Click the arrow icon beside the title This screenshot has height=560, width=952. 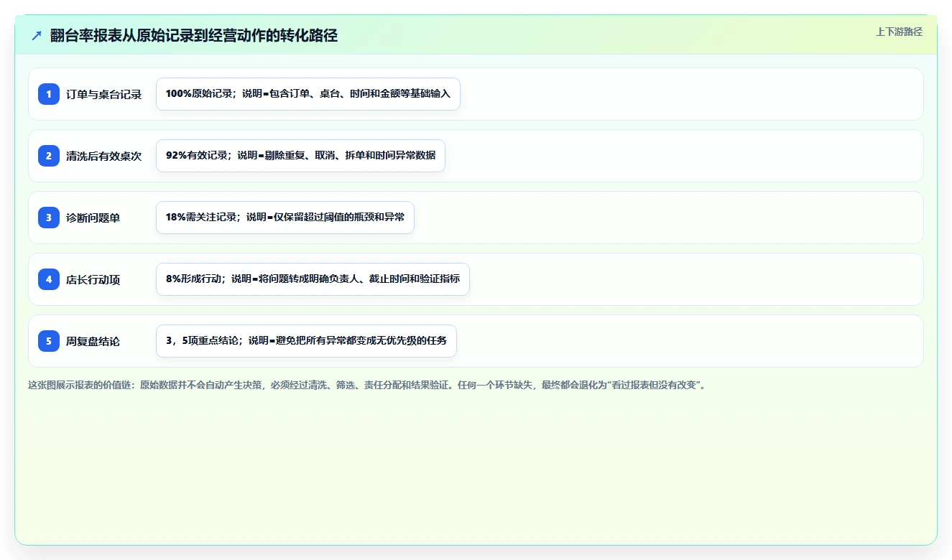click(x=37, y=35)
